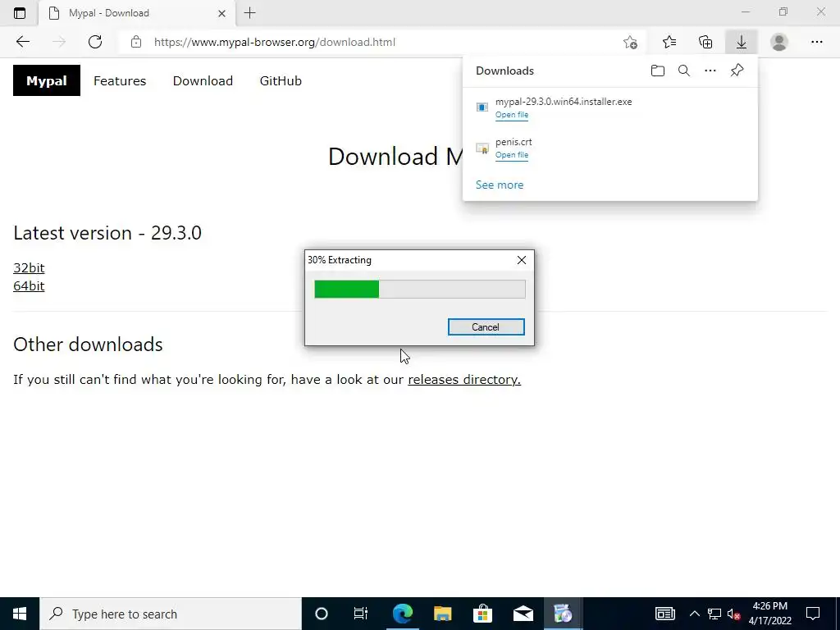Pin the Downloads panel
This screenshot has width=840, height=630.
[737, 71]
